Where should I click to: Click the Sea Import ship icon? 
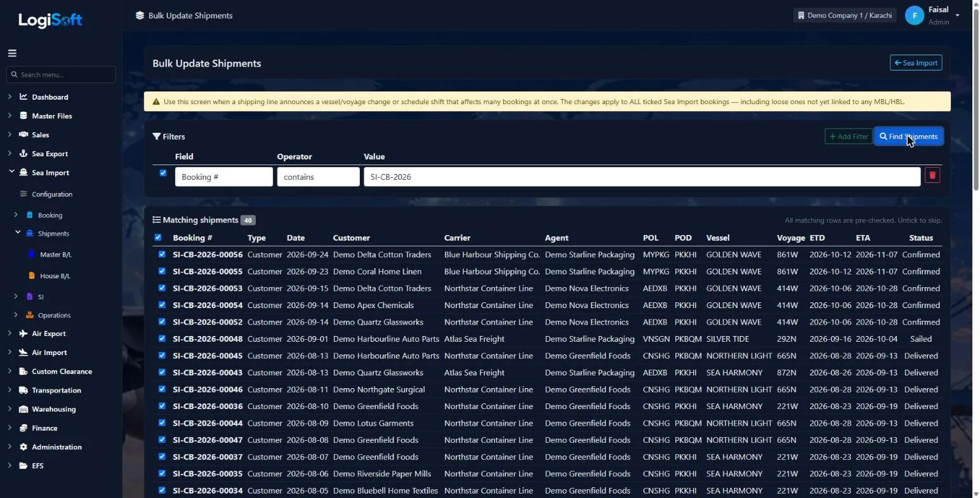click(x=23, y=173)
